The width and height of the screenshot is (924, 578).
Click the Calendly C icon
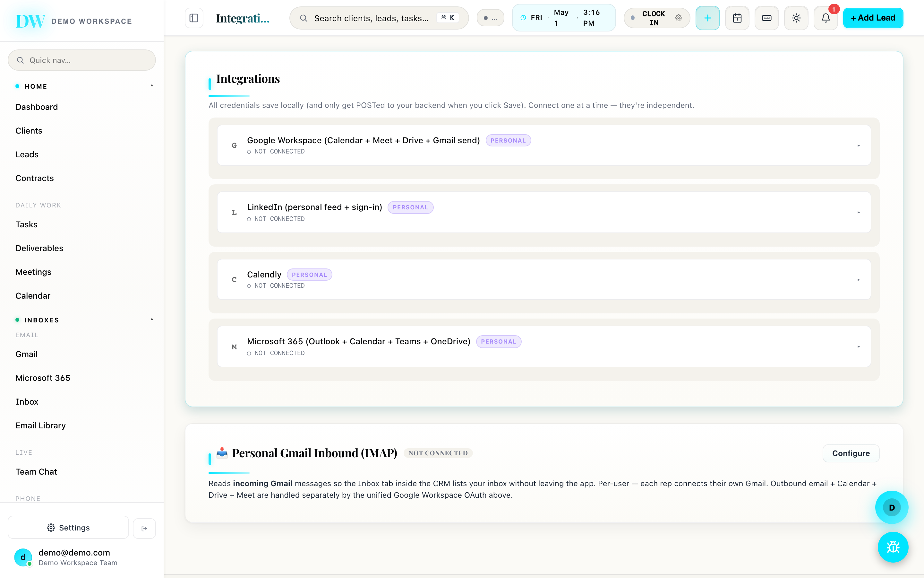coord(234,279)
